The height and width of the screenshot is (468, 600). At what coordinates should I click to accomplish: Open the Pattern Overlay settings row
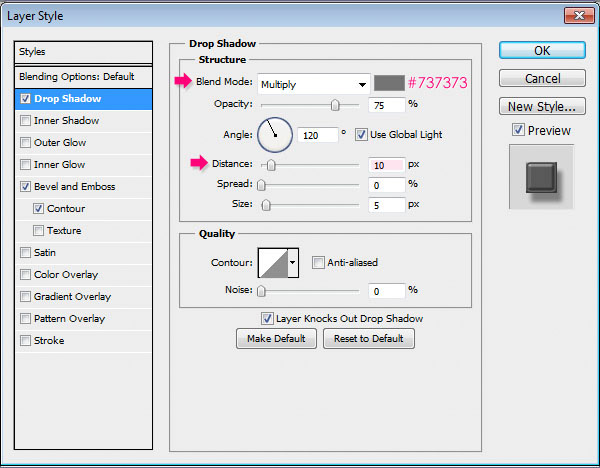pos(83,319)
